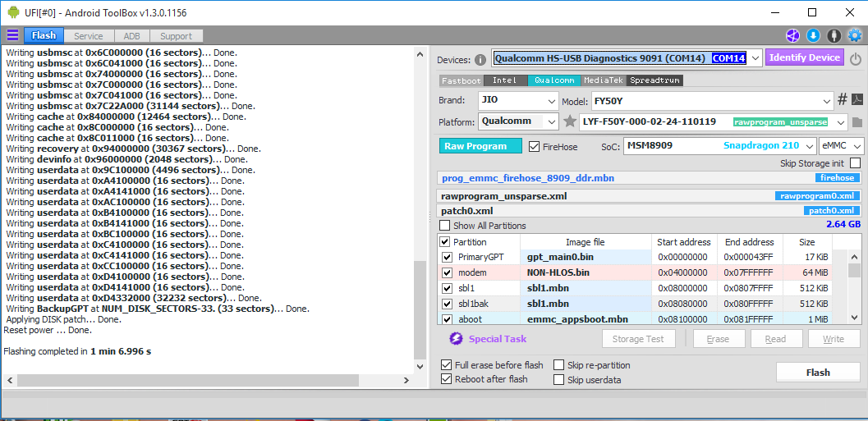Click the rawprogram_unsparse.xml file field
Screen dimensions: 868x421
click(x=650, y=196)
